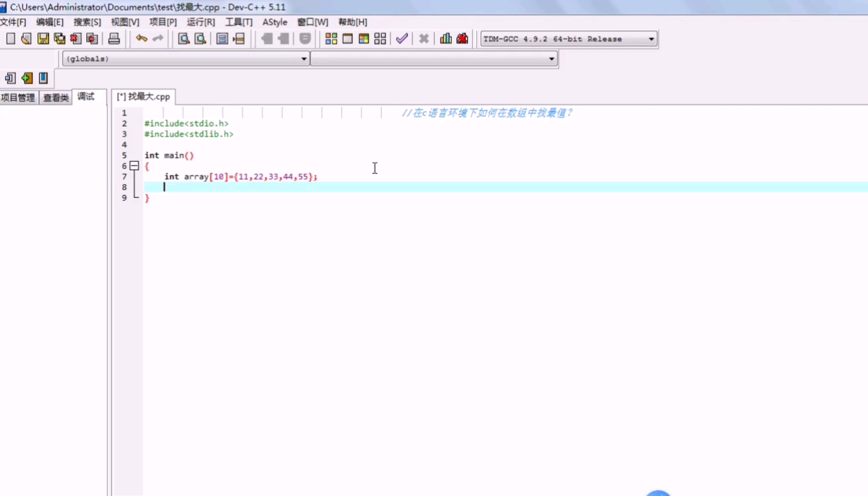Select the 找最大.cpp editor tab
868x496 pixels.
point(143,97)
